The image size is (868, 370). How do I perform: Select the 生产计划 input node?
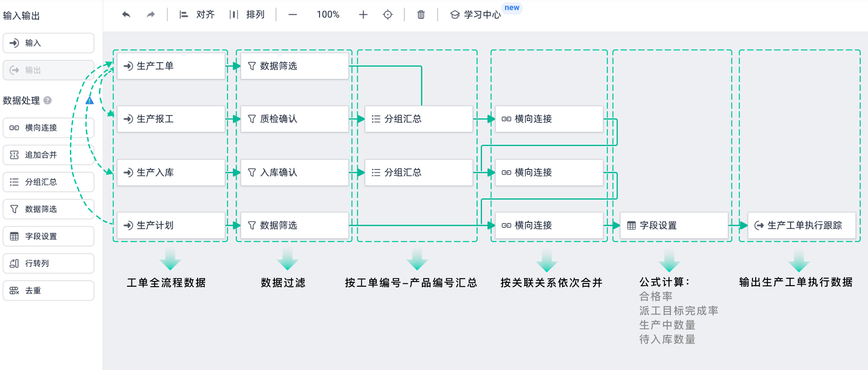(x=171, y=225)
